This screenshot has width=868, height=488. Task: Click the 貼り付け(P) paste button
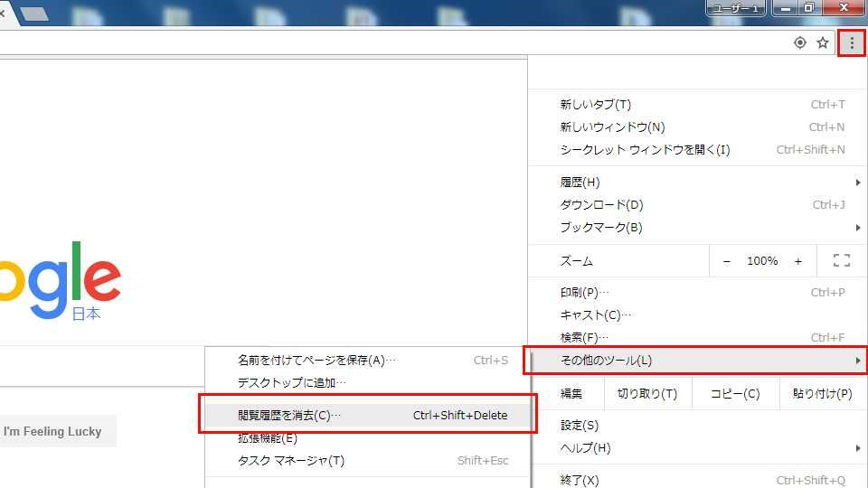click(822, 394)
